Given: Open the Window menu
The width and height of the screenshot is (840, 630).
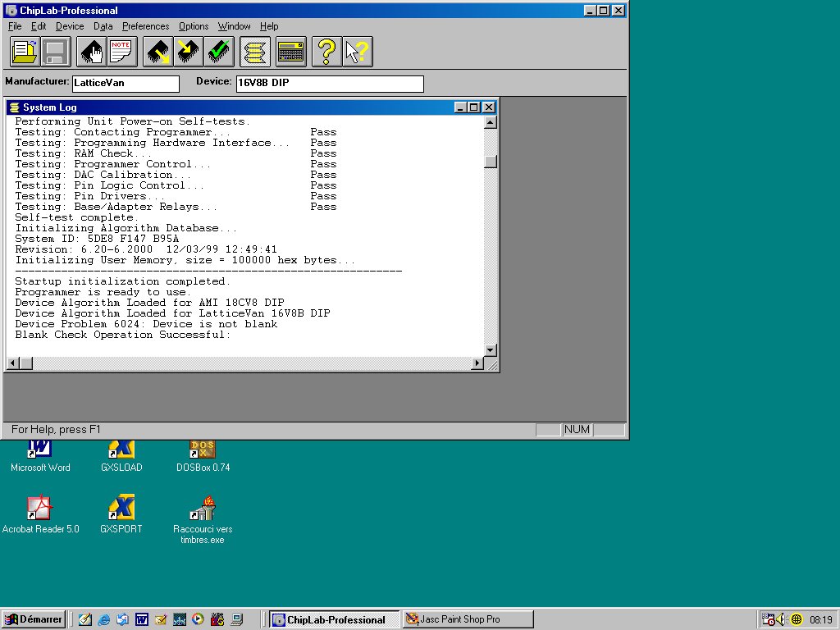Looking at the screenshot, I should coord(234,26).
